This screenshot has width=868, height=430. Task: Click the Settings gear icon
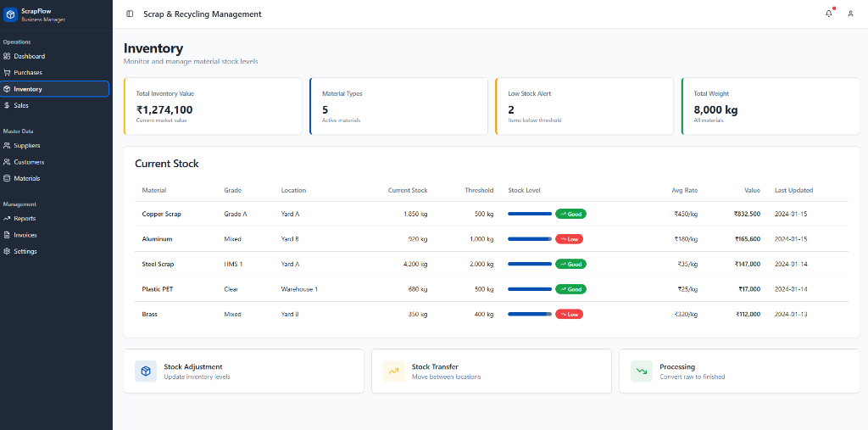pyautogui.click(x=7, y=252)
